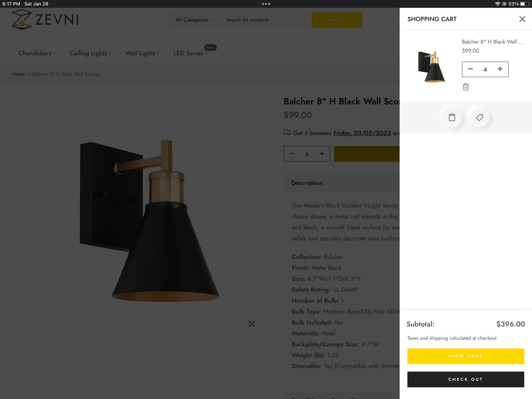Viewport: 532px width, 399px height.
Task: Go to Home breadcrumb link
Action: 18,74
